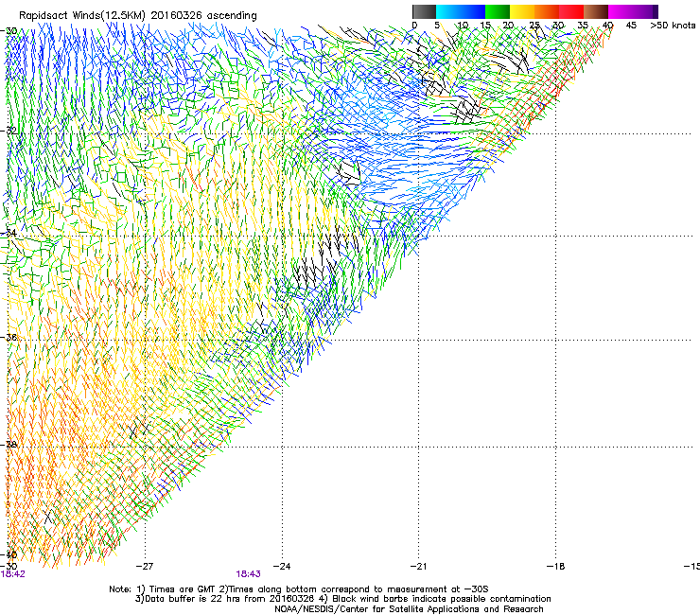Click the cyan 5-10 knots legend swatch
700x615 pixels.
pos(448,11)
